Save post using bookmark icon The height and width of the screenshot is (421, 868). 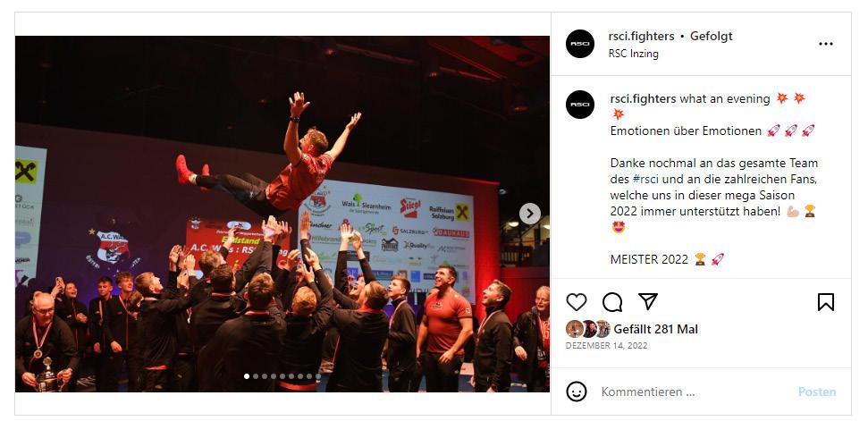[x=825, y=302]
